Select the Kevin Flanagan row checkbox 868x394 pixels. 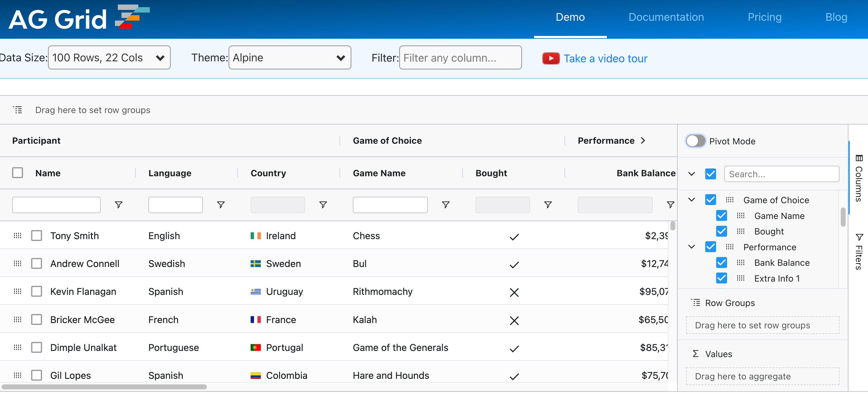click(36, 291)
